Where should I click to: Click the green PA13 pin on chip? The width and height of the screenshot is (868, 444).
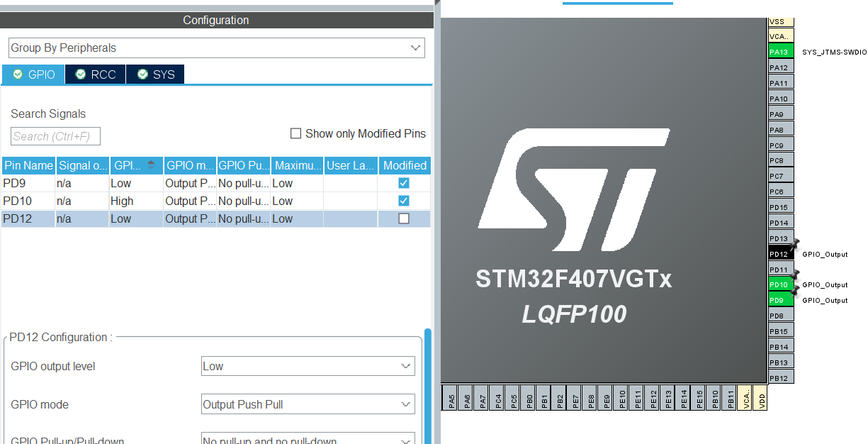pos(781,52)
